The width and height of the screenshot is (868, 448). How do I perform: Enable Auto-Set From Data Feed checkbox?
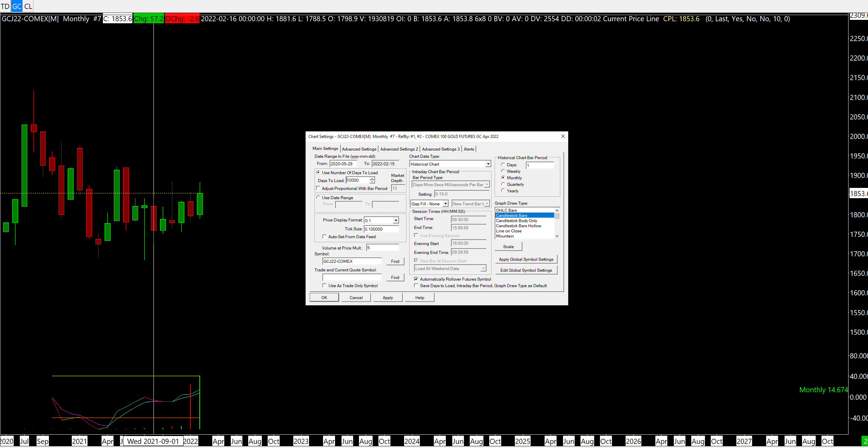pyautogui.click(x=324, y=236)
